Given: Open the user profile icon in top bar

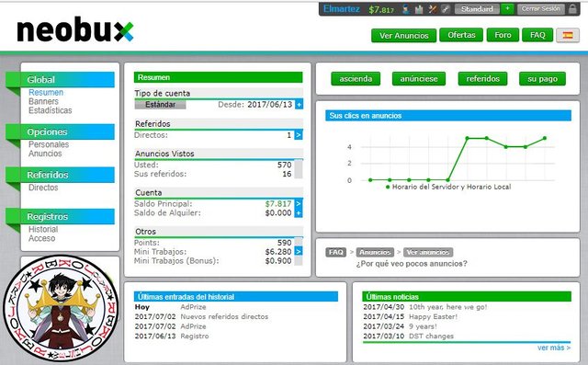Looking at the screenshot, I should [406, 9].
